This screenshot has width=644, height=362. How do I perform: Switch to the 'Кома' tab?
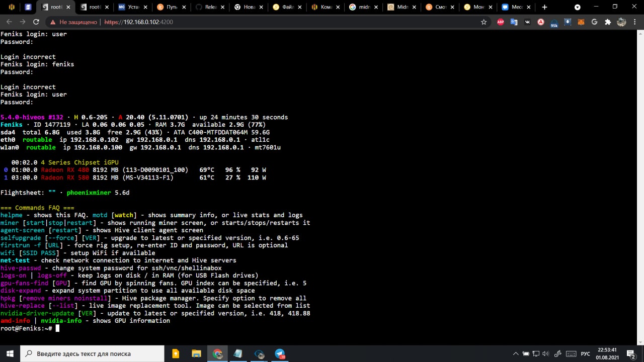325,7
